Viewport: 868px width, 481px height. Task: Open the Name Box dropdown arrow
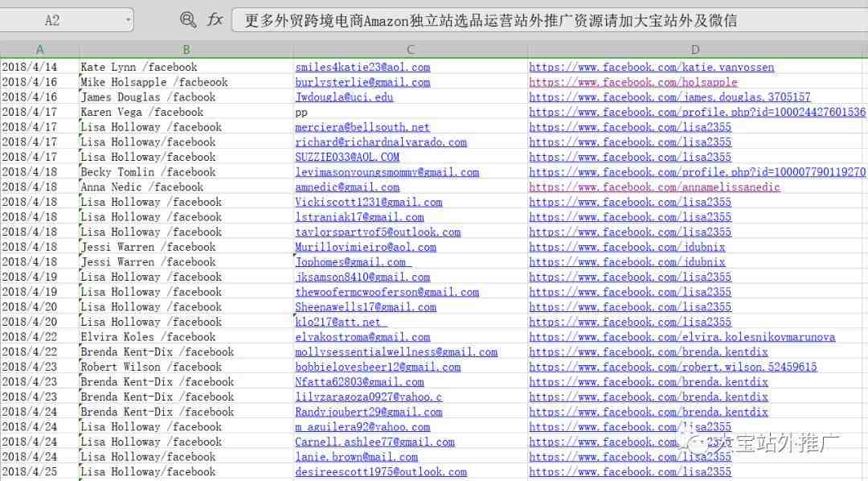tap(128, 20)
